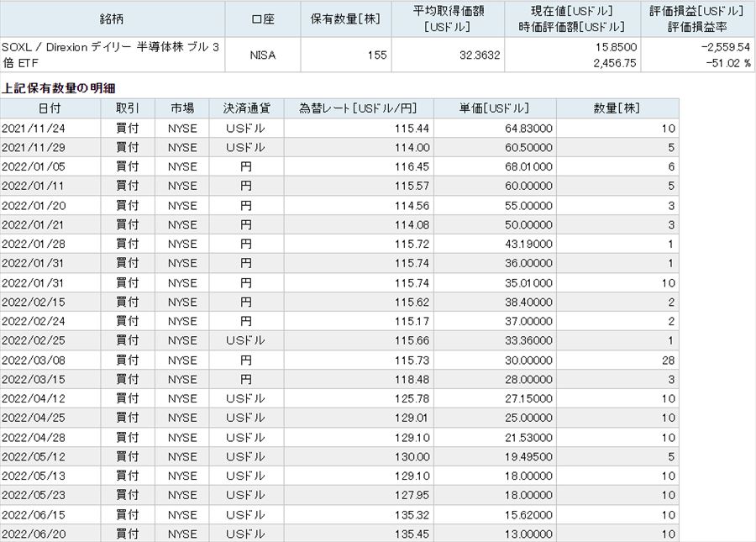Select the date 2022/01/20
Image resolution: width=756 pixels, height=542 pixels.
34,206
